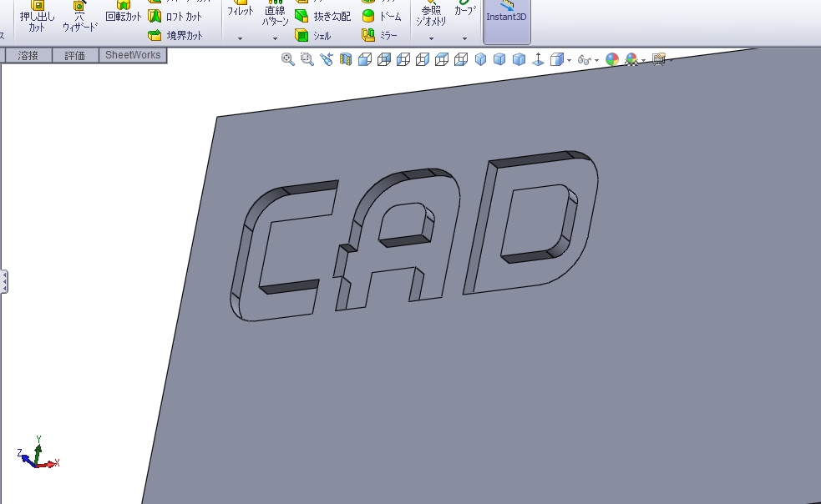Switch to the SheetWorks tab

click(x=133, y=55)
